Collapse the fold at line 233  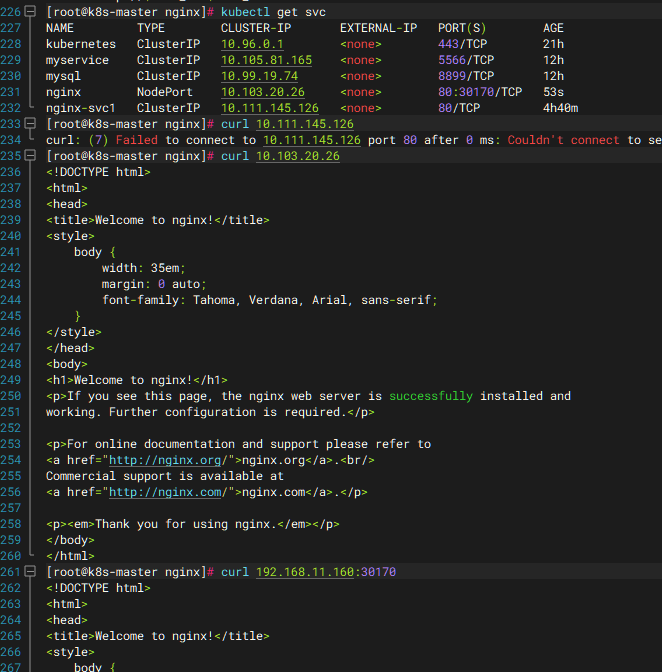30,124
